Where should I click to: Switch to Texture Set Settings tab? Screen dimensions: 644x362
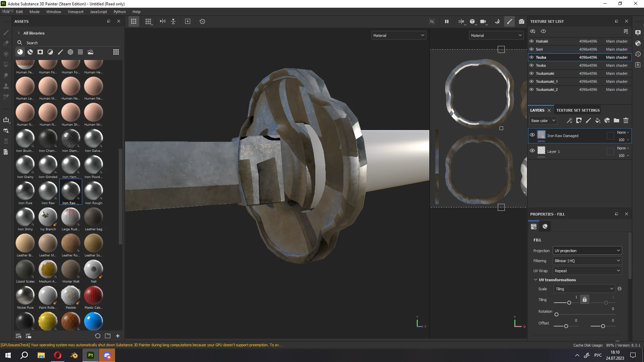[578, 110]
